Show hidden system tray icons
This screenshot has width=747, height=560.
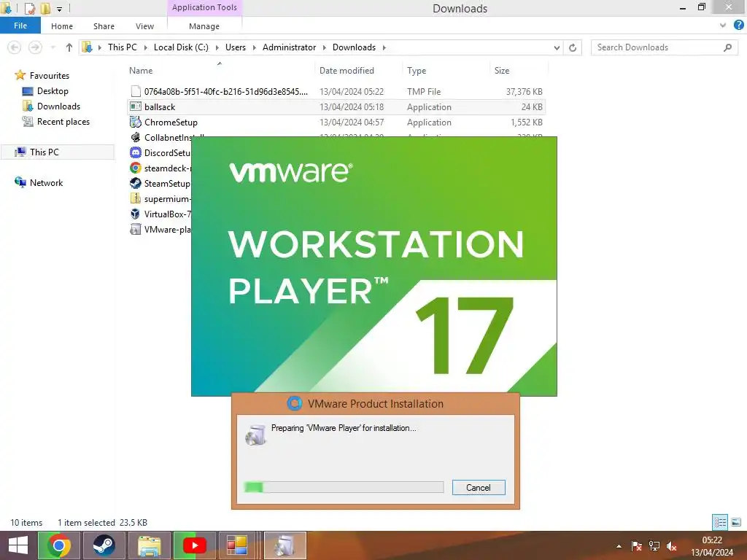619,546
